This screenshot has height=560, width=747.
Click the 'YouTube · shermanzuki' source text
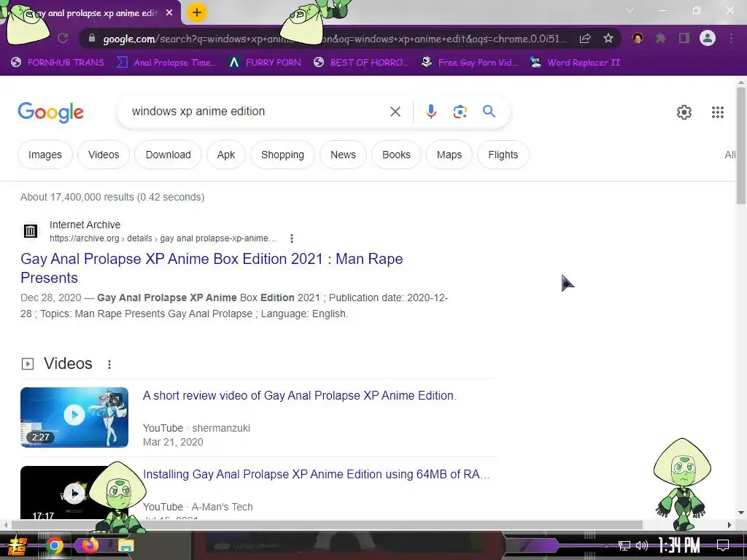(196, 428)
